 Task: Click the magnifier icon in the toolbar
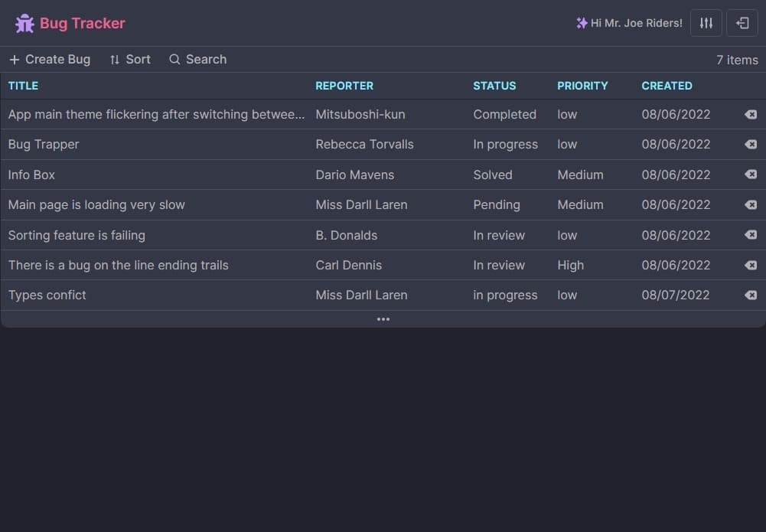(174, 59)
